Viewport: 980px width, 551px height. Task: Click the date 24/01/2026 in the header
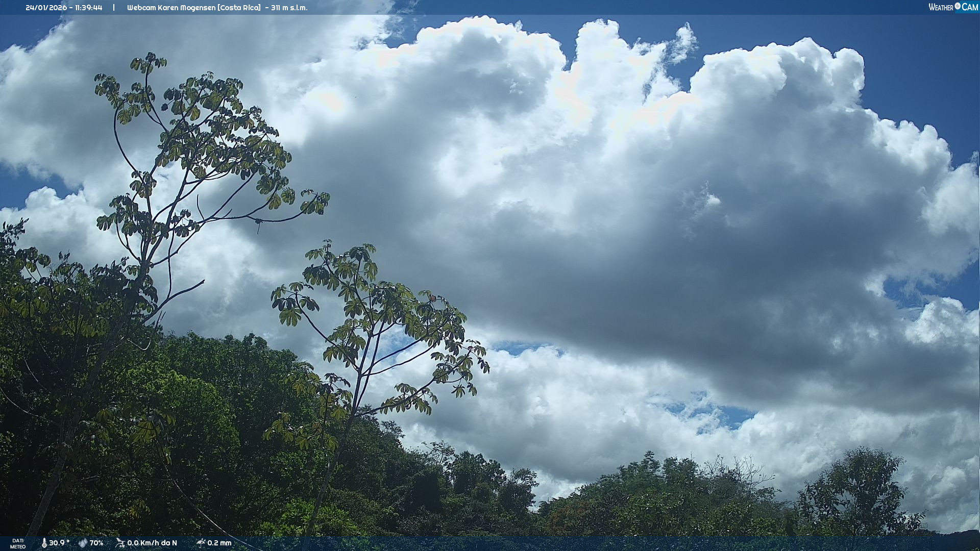46,8
